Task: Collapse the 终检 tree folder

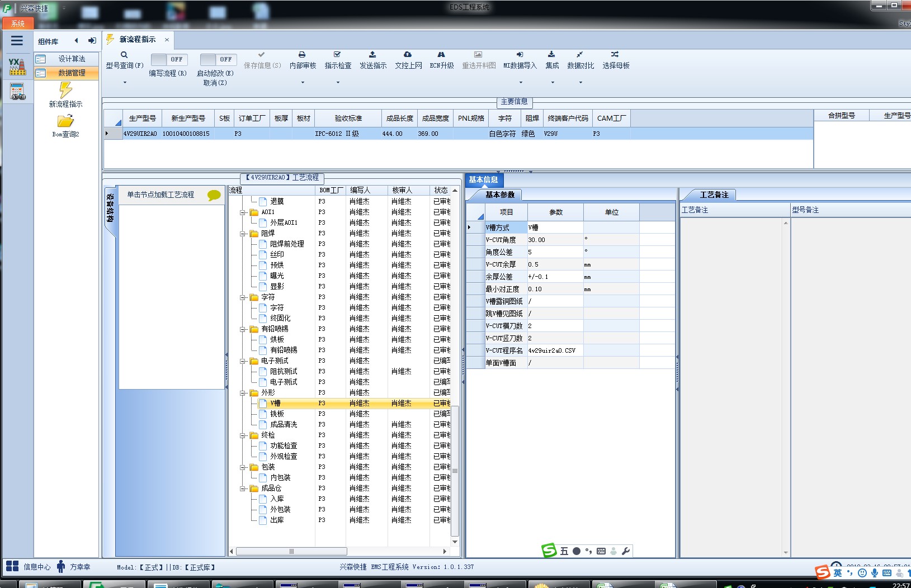Action: [x=243, y=435]
